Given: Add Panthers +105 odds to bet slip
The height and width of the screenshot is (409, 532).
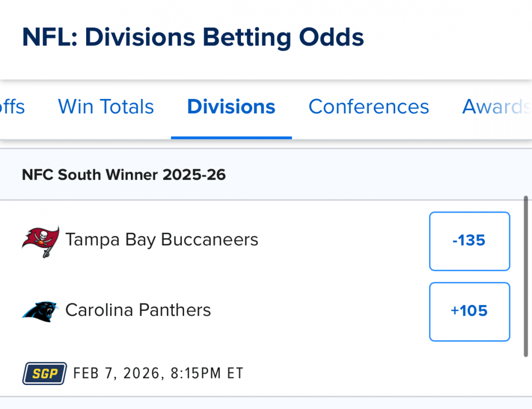Looking at the screenshot, I should click(x=469, y=311).
